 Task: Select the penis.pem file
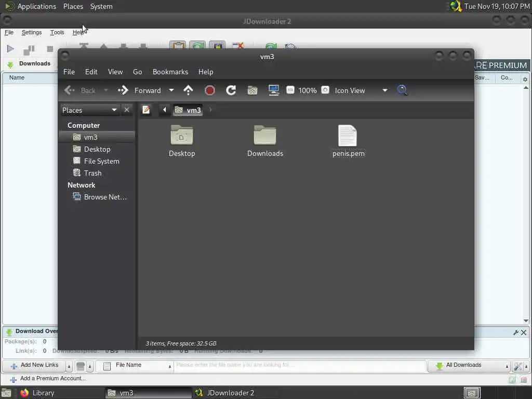click(x=348, y=141)
